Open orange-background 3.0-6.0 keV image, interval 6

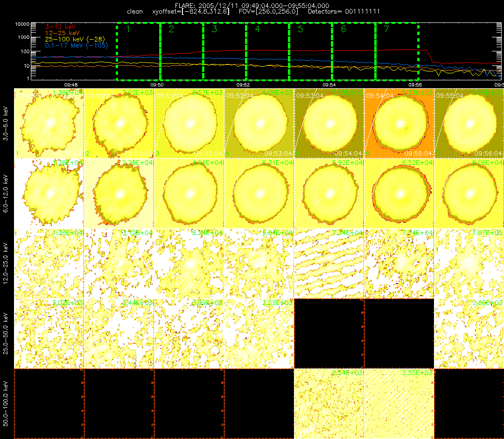pos(399,123)
